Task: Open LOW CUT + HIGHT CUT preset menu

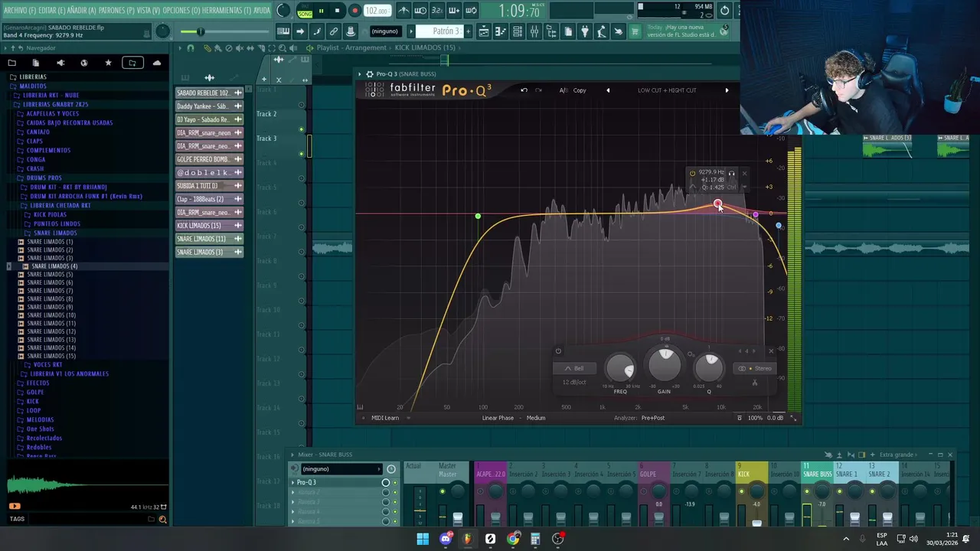Action: tap(667, 90)
